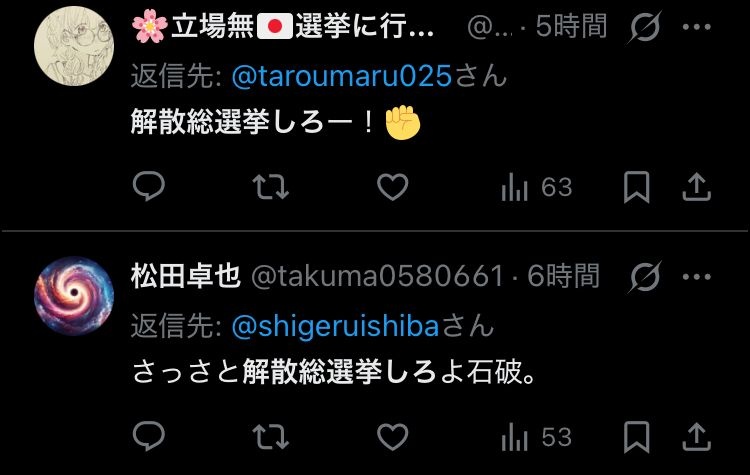
Task: Open the galaxy spiral profile picture
Action: pyautogui.click(x=74, y=296)
